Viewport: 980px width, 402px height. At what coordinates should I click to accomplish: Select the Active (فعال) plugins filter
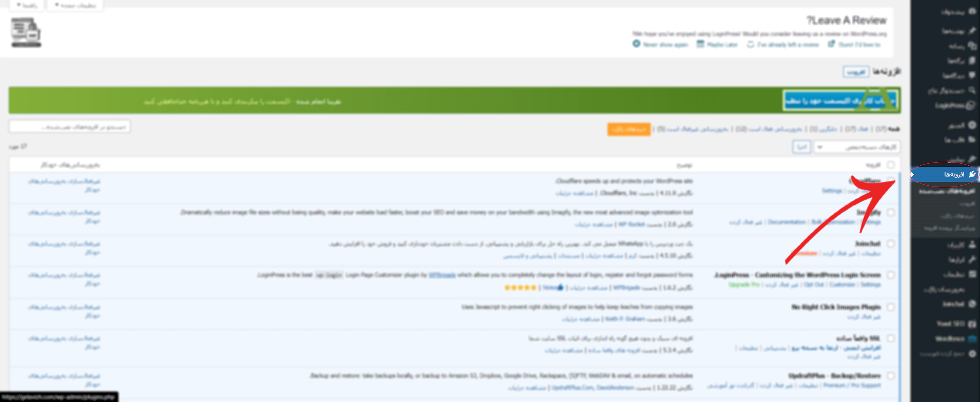pos(857,129)
